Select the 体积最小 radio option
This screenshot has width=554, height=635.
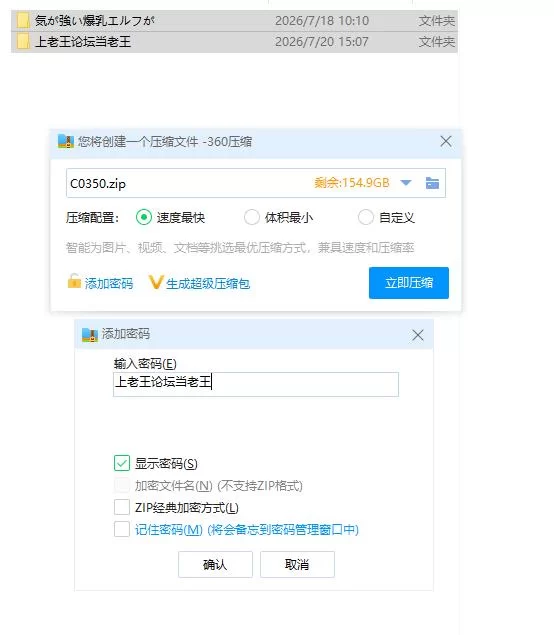click(251, 217)
